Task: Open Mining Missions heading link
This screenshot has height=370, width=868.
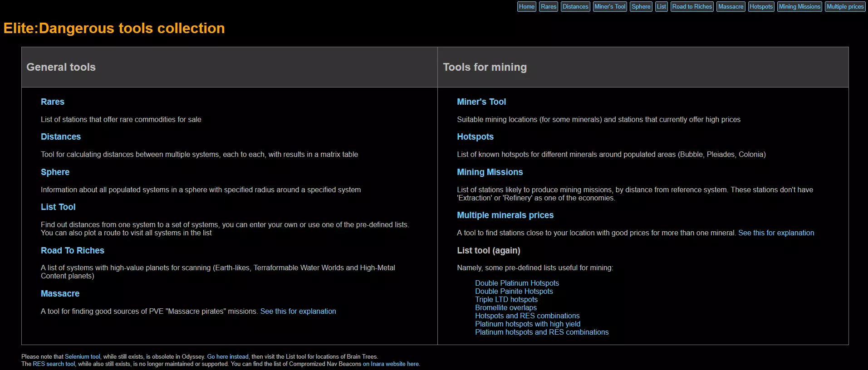Action: point(490,172)
